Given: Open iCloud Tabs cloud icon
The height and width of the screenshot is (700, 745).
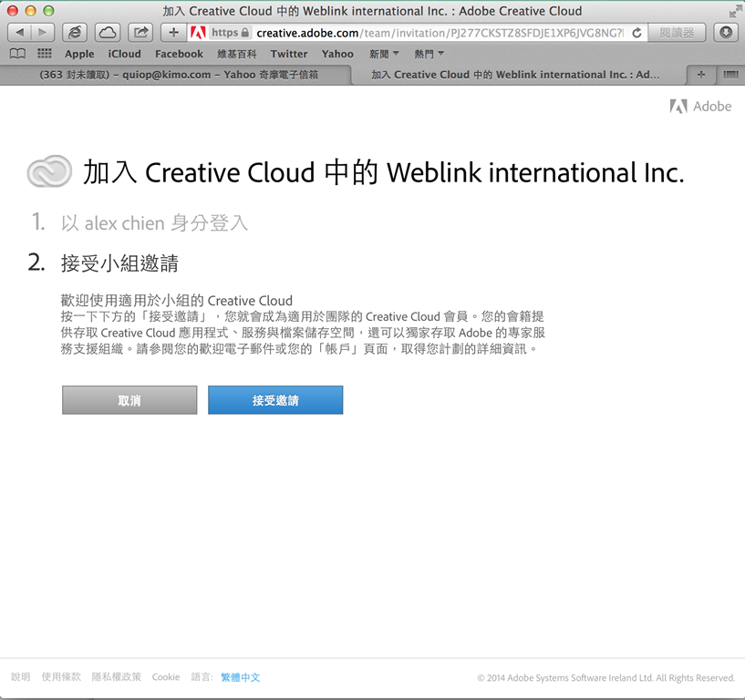Looking at the screenshot, I should pos(108,32).
